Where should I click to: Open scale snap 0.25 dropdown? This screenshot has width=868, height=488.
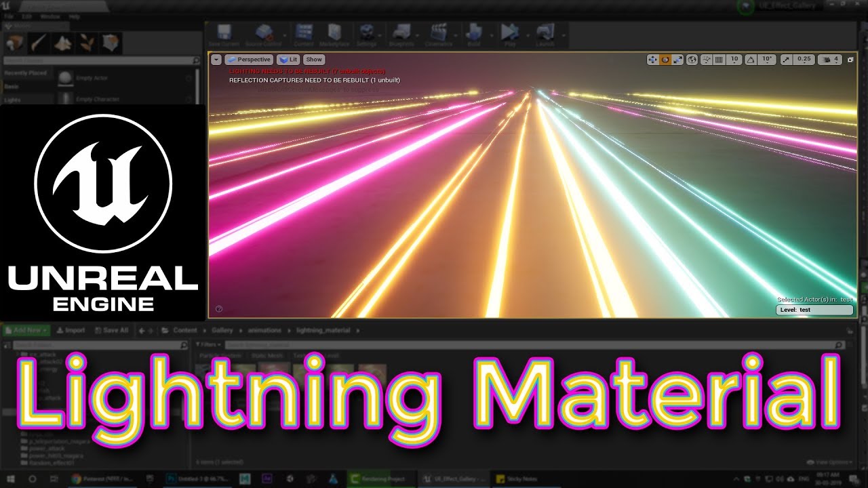tap(804, 60)
